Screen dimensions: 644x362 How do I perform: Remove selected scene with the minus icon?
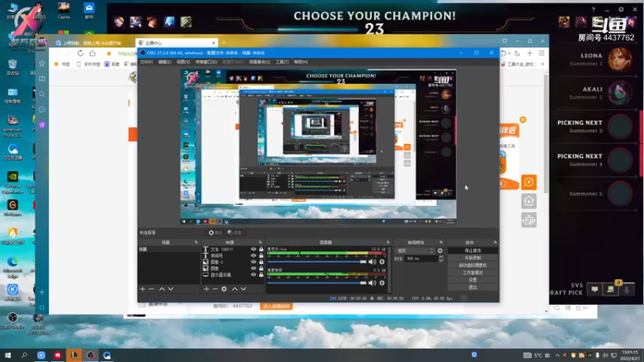coord(151,289)
